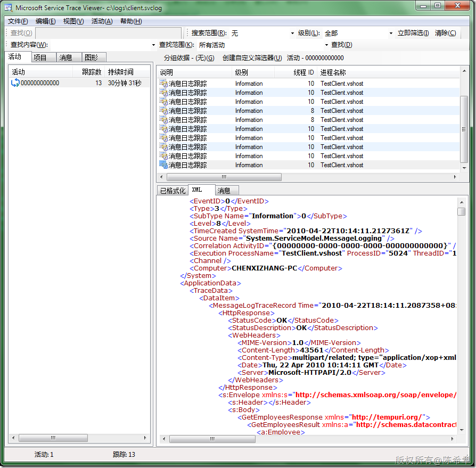Select the first 消息日志跟踪 row with thread ID 8

(309, 111)
